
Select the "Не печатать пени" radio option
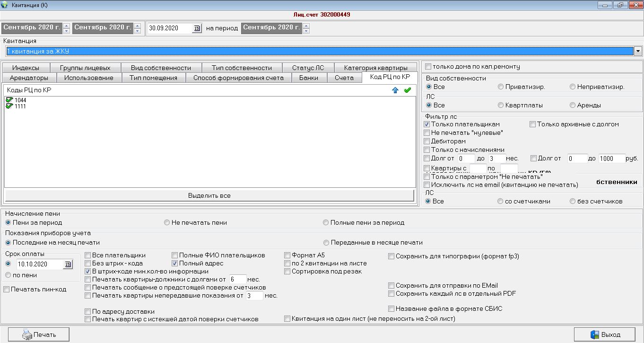[x=167, y=222]
